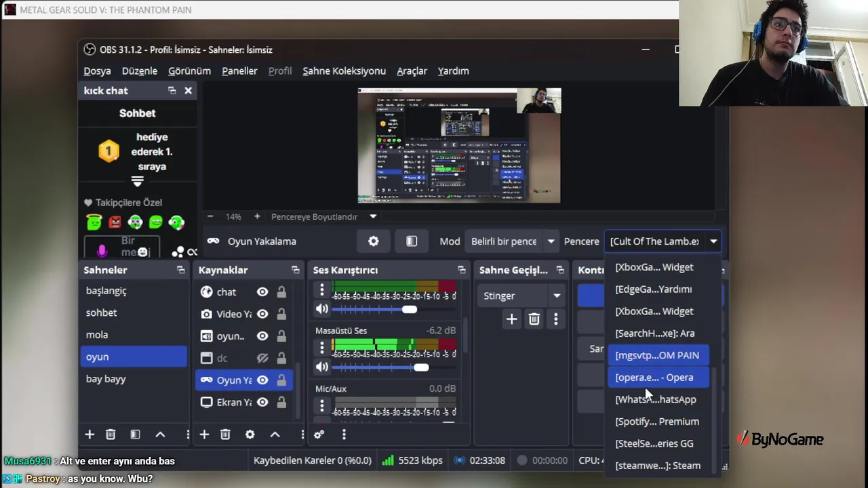Open source properties gear in Kaynaklar toolbar

[x=250, y=434]
